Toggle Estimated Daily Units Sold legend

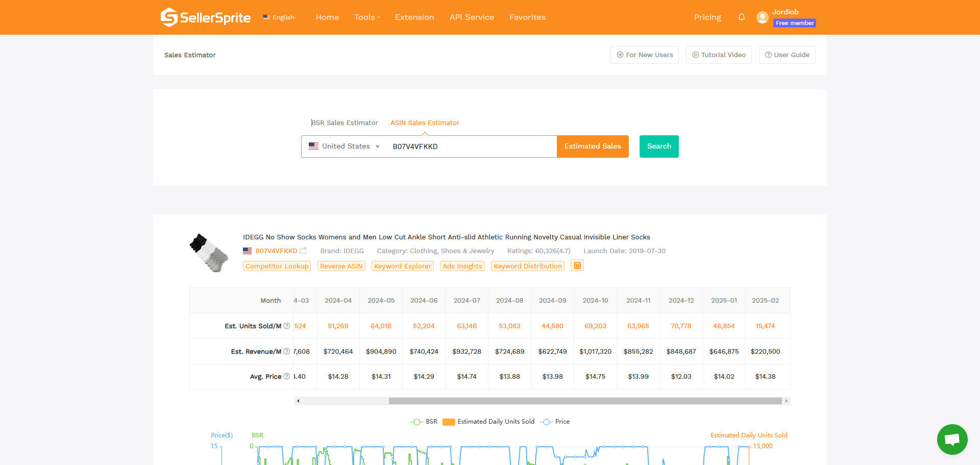tap(488, 422)
